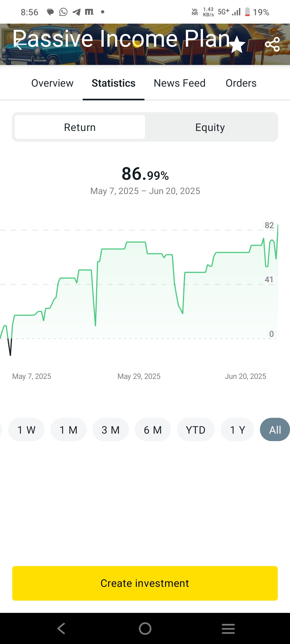The image size is (290, 644).
Task: Go to the News Feed tab
Action: [179, 83]
